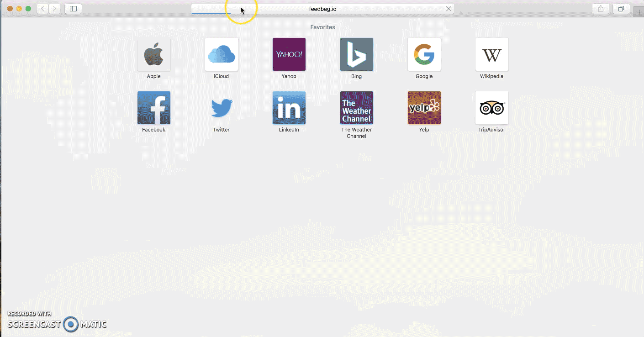Show all tabs overview
The image size is (644, 337).
click(x=621, y=9)
